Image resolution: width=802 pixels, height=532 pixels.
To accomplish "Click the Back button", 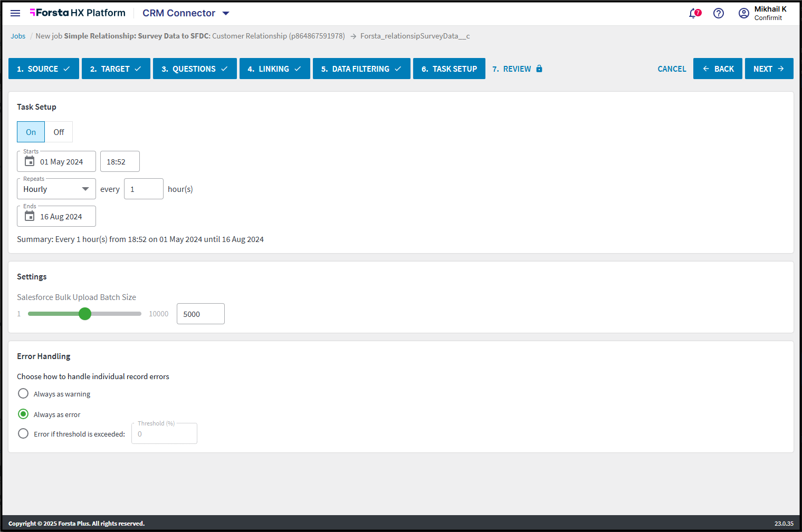I will 718,69.
